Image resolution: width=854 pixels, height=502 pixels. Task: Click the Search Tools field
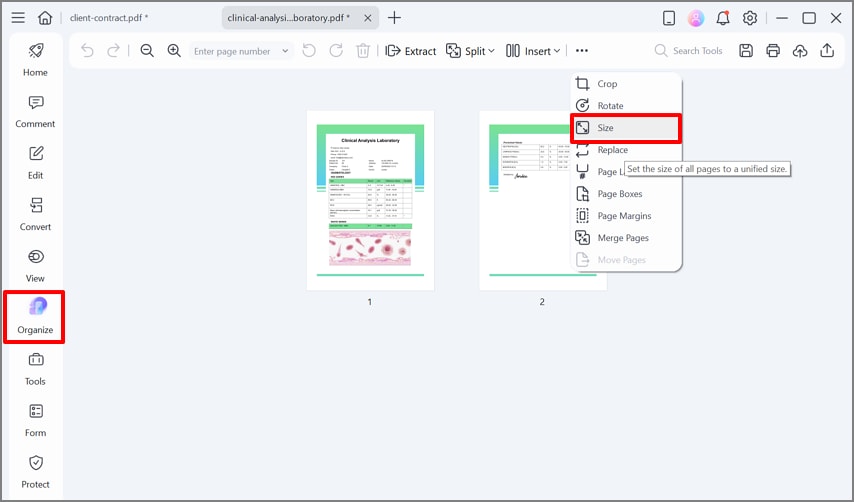click(689, 51)
